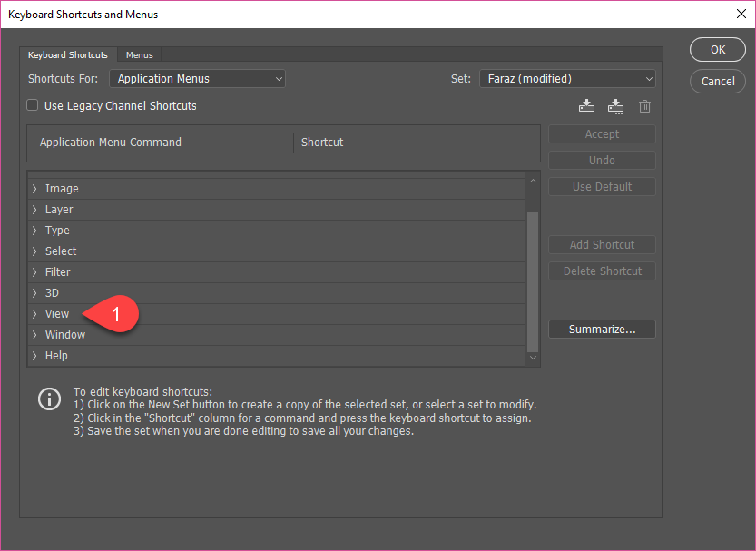Viewport: 756px width, 551px height.
Task: Expand the Type menu chevron
Action: 34,231
